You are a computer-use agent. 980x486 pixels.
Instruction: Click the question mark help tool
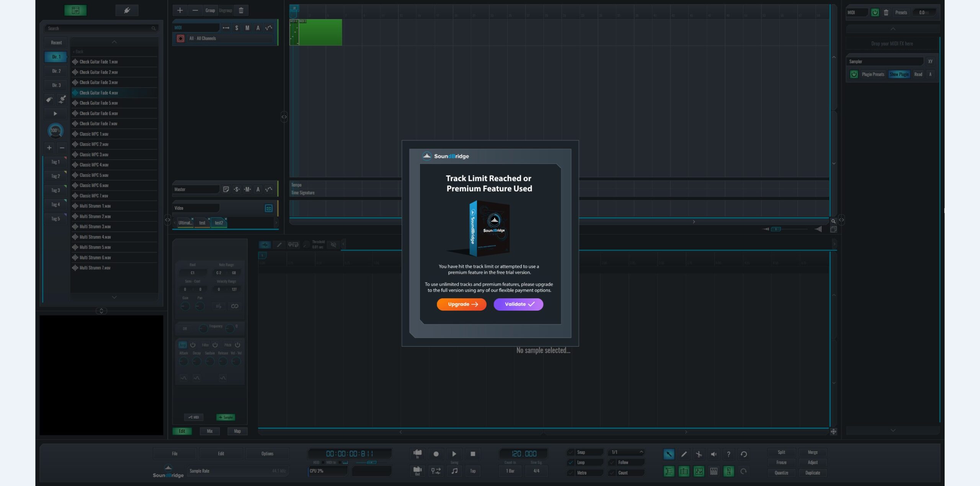click(728, 454)
